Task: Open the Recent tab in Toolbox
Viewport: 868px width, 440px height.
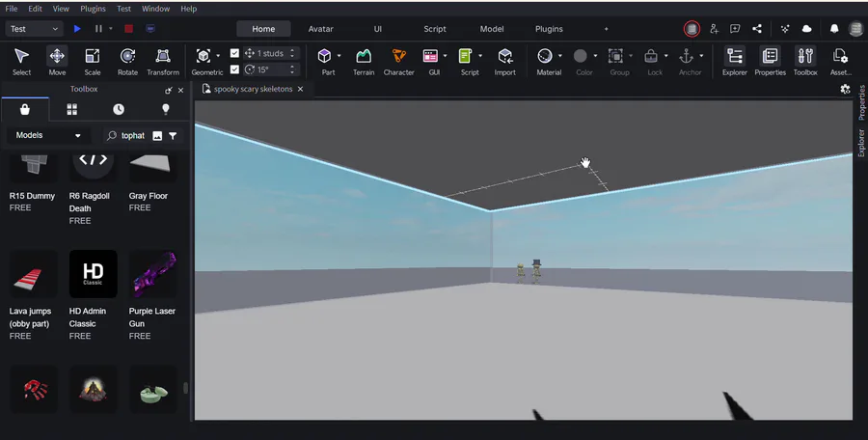Action: point(119,110)
